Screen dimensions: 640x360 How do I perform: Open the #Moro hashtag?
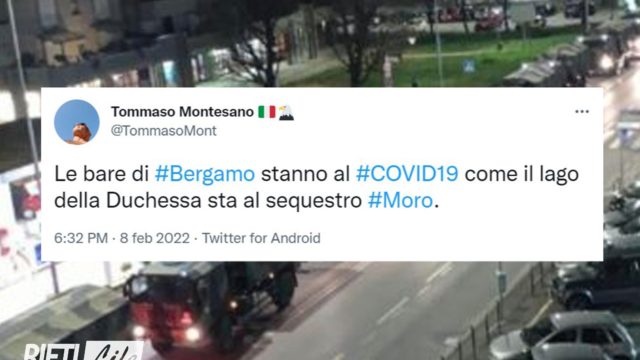tap(400, 200)
